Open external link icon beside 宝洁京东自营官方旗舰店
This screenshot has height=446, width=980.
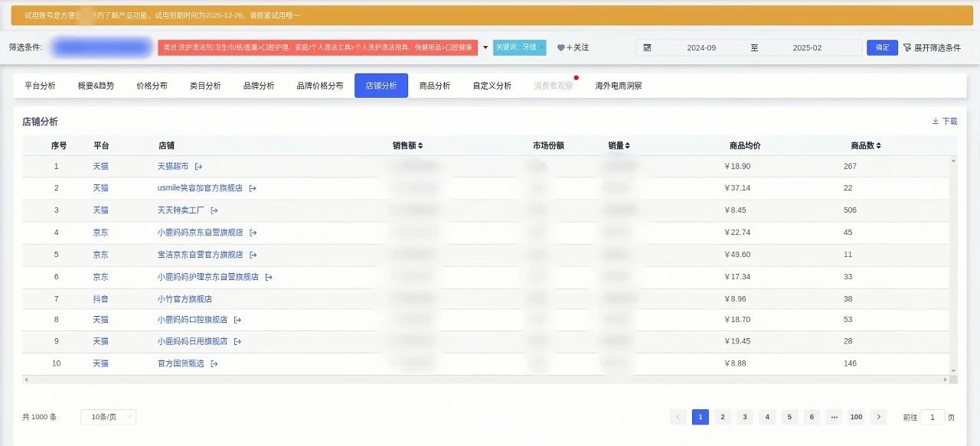[x=253, y=255]
